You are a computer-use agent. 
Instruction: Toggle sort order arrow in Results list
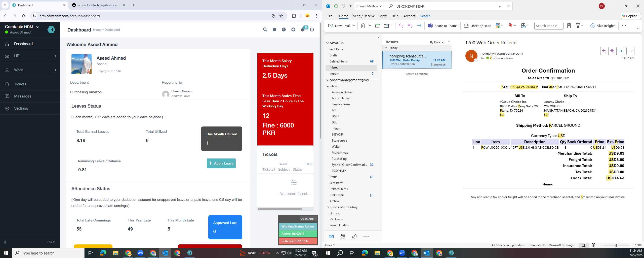[449, 42]
